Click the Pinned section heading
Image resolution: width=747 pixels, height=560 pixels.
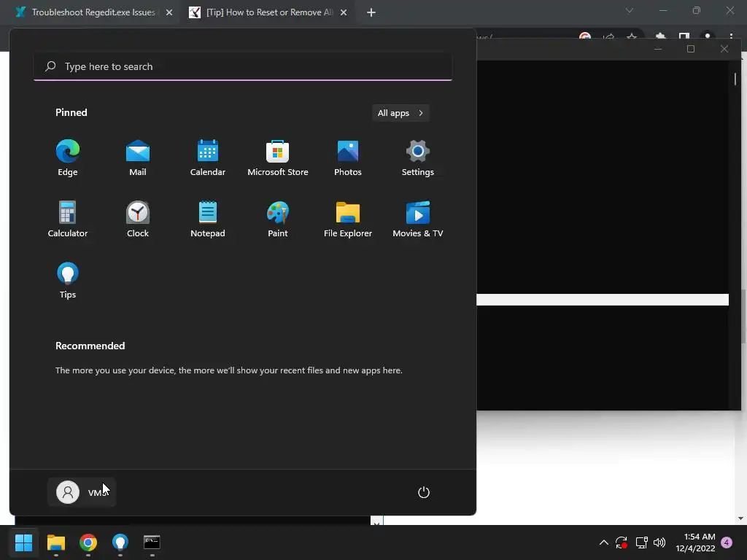click(x=71, y=112)
